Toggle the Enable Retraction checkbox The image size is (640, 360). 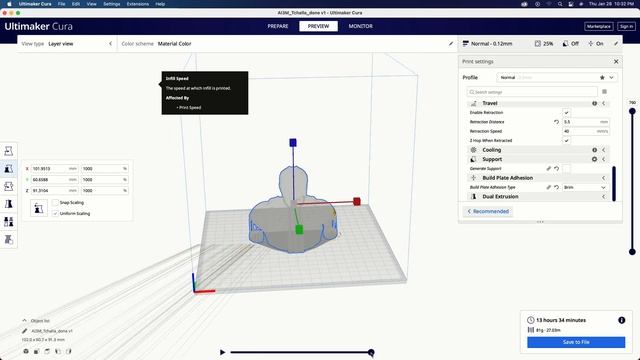(x=566, y=112)
